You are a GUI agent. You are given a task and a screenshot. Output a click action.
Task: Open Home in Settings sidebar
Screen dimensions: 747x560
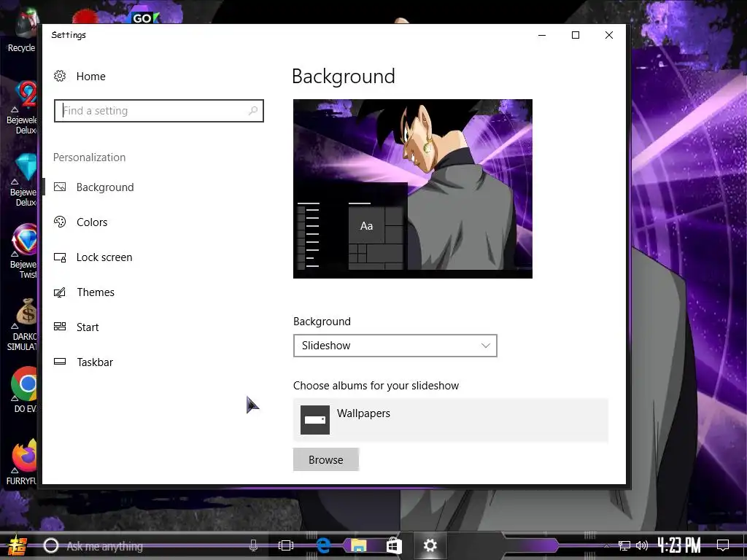tap(90, 76)
